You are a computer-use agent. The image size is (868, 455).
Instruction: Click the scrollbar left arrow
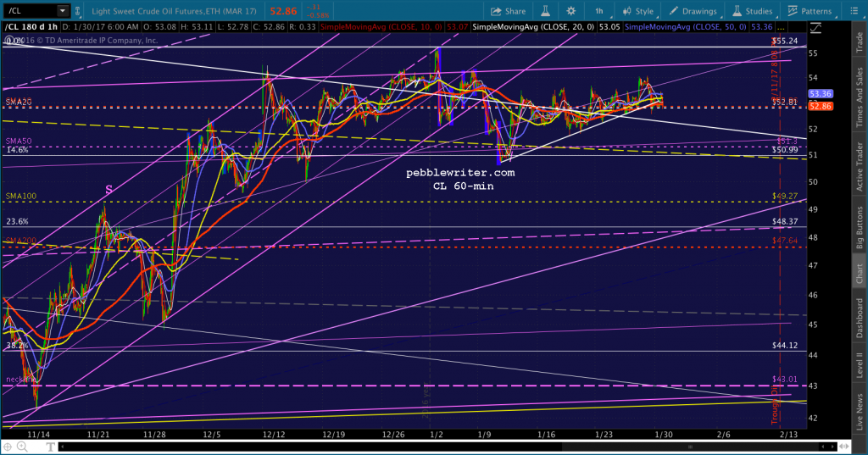[x=62, y=447]
